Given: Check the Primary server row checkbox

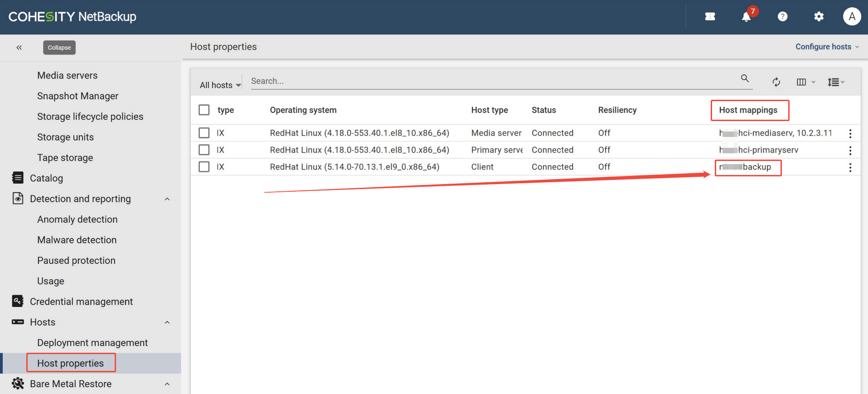Looking at the screenshot, I should click(204, 150).
